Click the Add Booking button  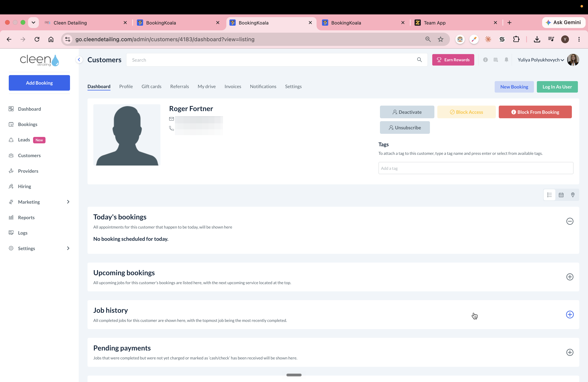[39, 83]
